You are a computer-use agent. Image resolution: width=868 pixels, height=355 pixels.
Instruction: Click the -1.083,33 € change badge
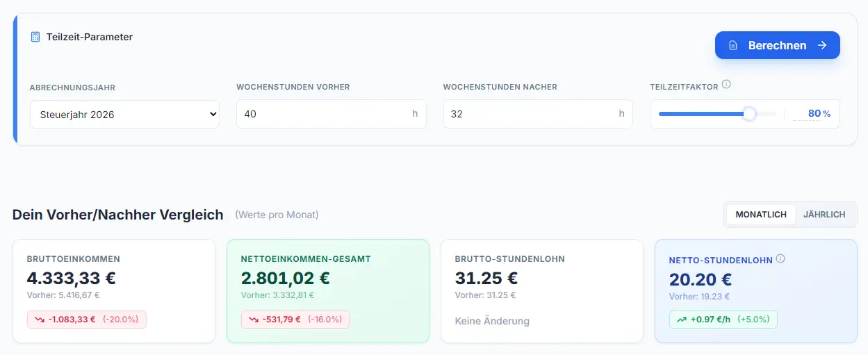tap(87, 320)
